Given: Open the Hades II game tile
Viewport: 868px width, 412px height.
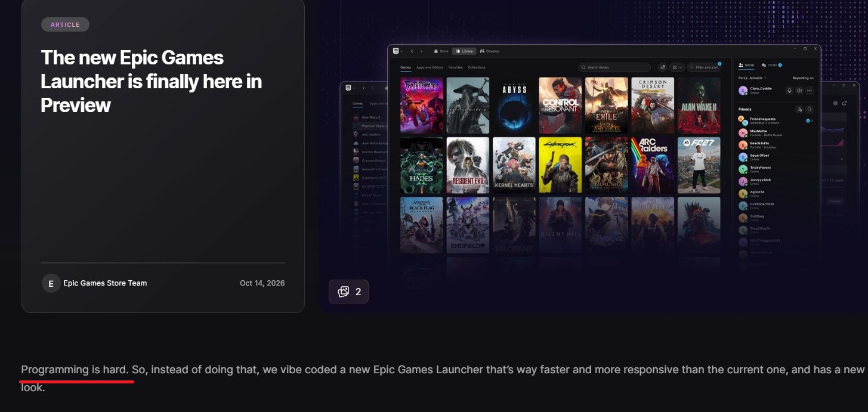Looking at the screenshot, I should pyautogui.click(x=422, y=165).
